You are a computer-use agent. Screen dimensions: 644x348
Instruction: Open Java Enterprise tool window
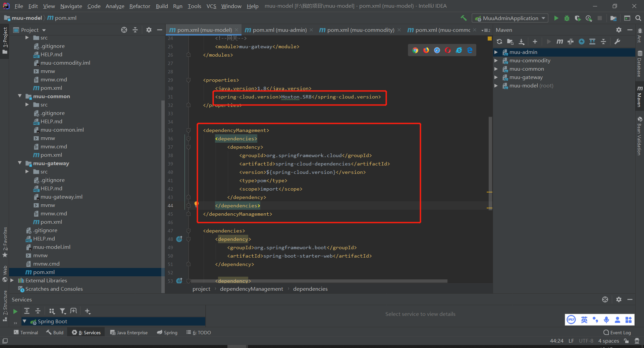[129, 333]
